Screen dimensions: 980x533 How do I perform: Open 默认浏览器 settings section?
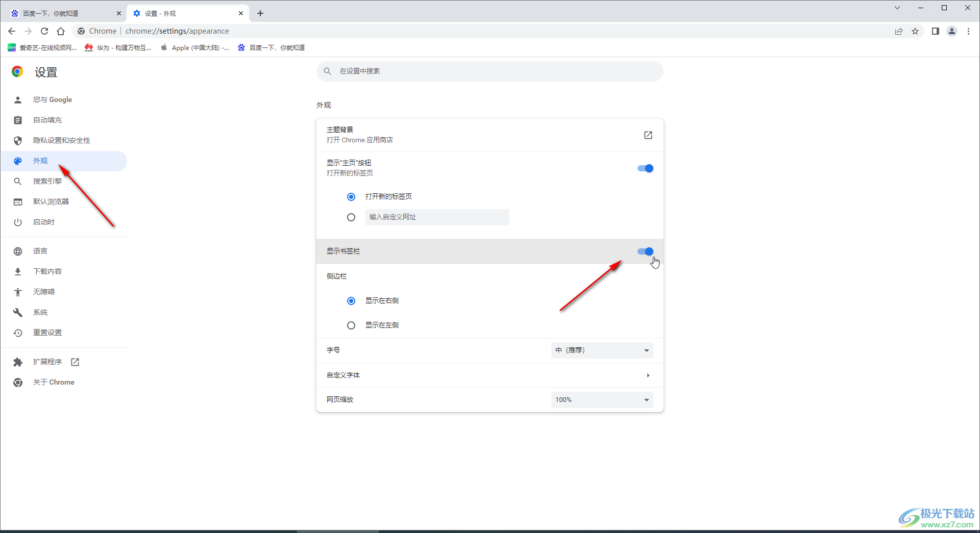coord(64,201)
